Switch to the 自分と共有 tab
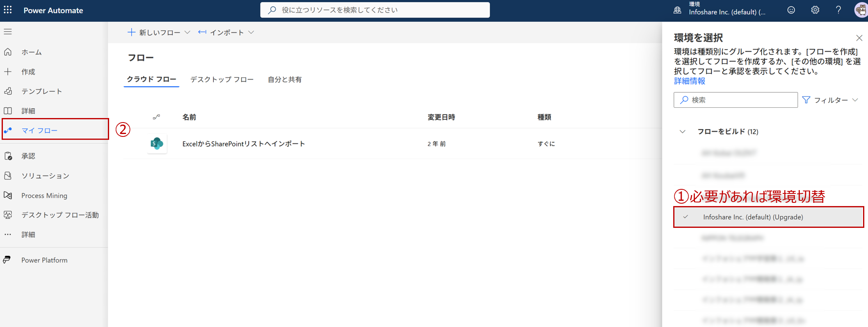This screenshot has width=868, height=327. pyautogui.click(x=285, y=79)
